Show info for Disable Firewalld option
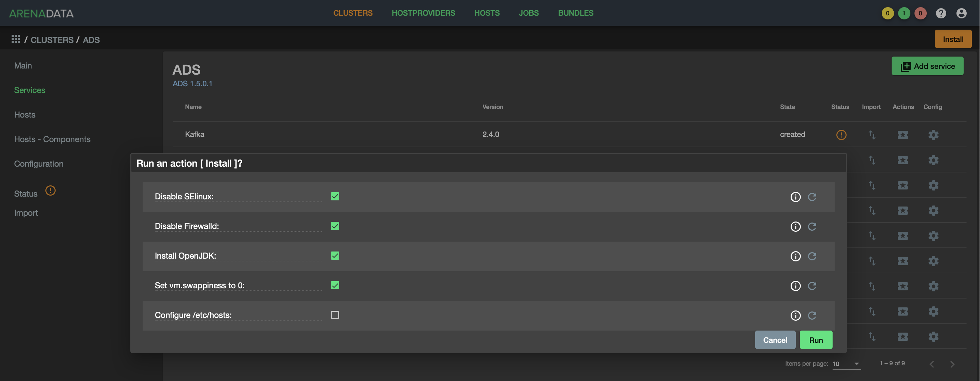980x381 pixels. [x=795, y=226]
